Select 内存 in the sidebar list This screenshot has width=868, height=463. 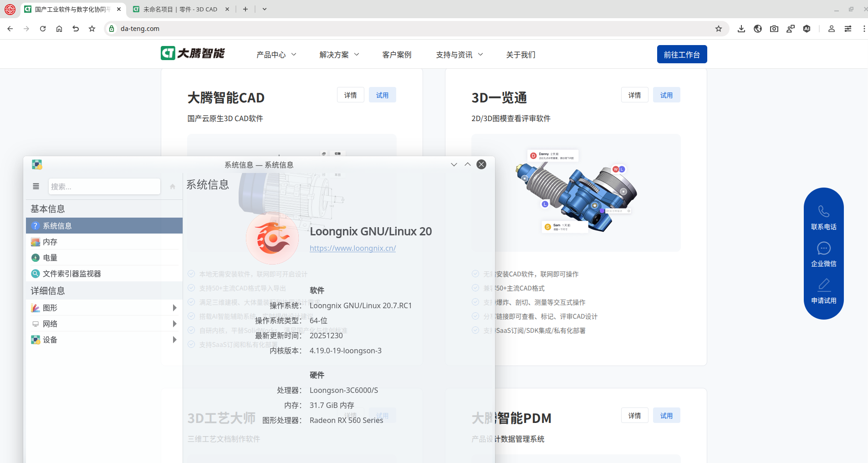(104, 242)
